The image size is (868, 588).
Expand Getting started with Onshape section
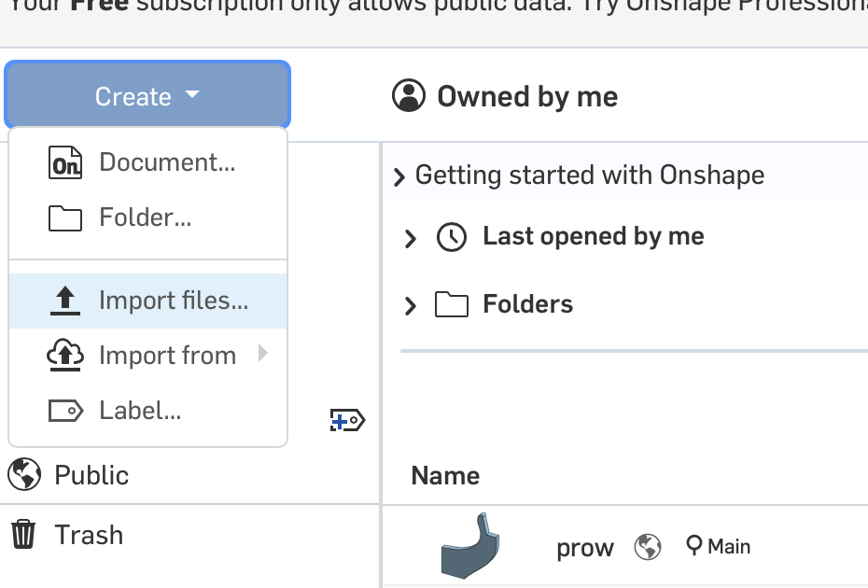[x=399, y=175]
